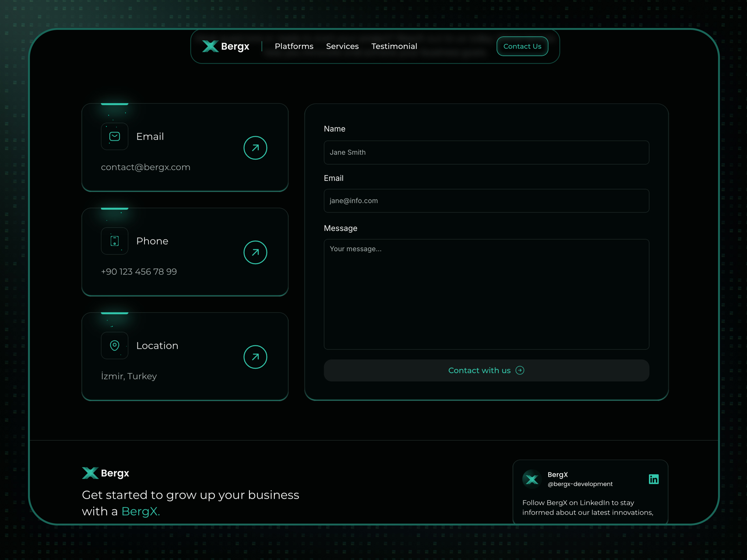Click the BergX avatar in the footer card
Viewport: 747px width, 560px height.
[x=532, y=479]
